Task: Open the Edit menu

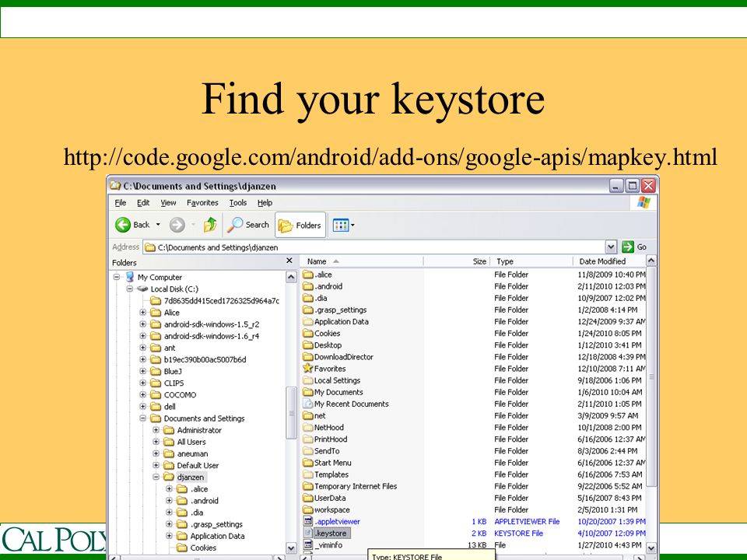Action: click(x=143, y=202)
